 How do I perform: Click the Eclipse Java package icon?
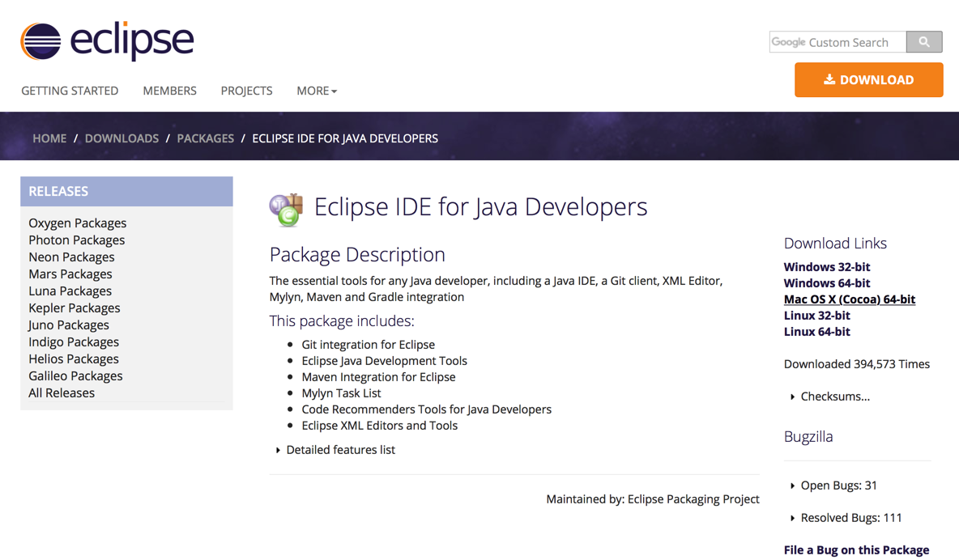[286, 209]
